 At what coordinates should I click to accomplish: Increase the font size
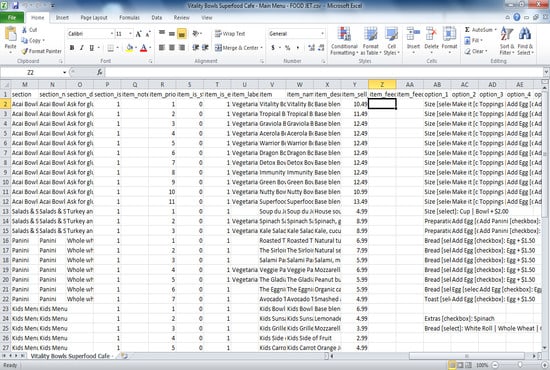[139, 34]
